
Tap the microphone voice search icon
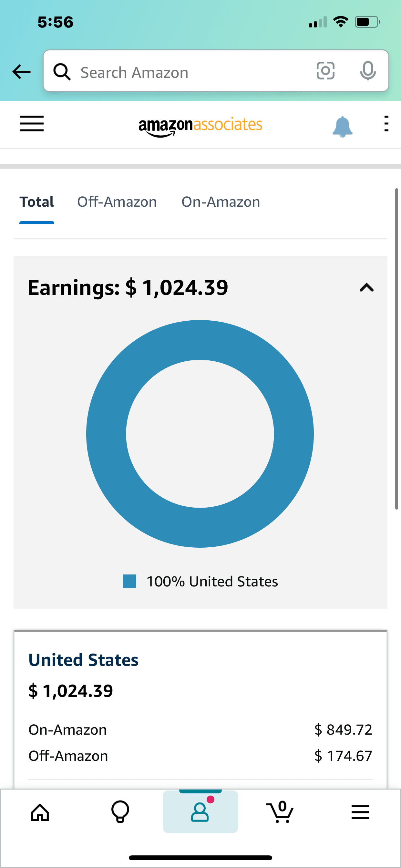[x=368, y=71]
